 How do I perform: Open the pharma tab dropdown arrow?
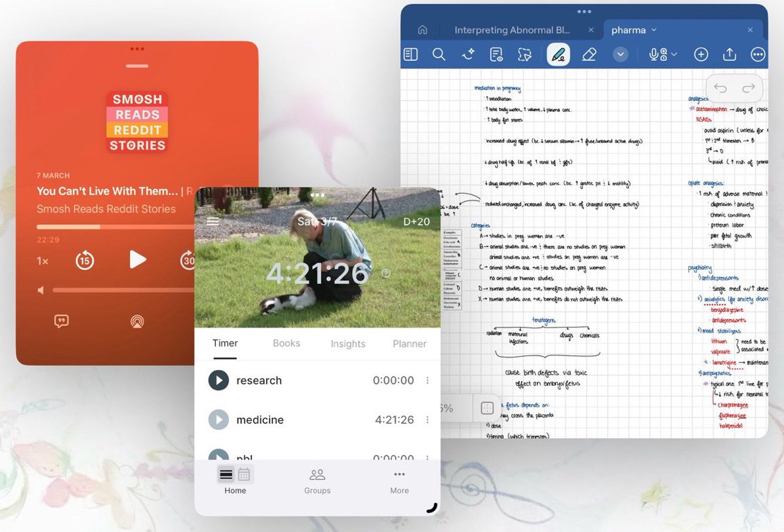[x=653, y=30]
